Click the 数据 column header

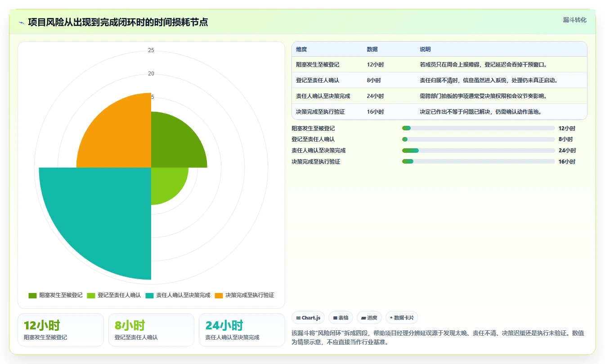coord(372,49)
